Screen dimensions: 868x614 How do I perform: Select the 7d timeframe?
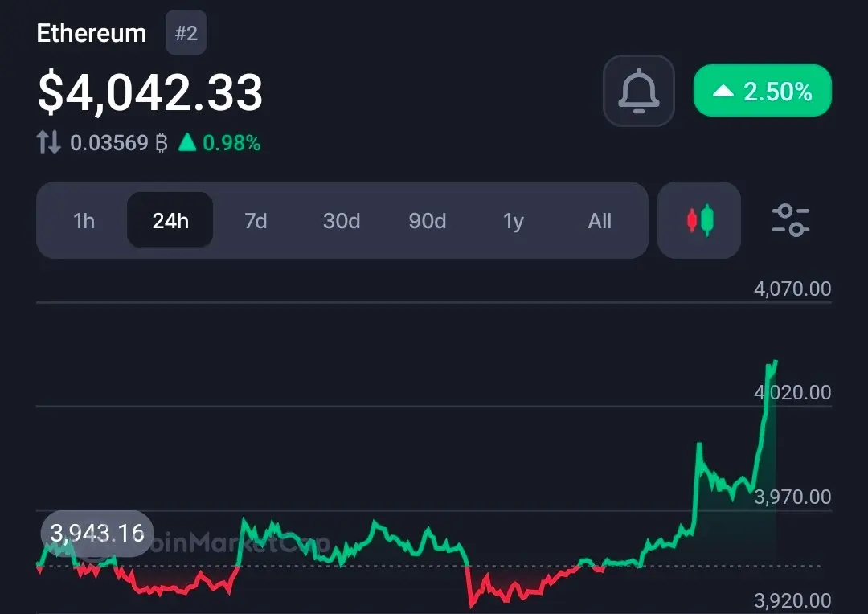pos(256,221)
